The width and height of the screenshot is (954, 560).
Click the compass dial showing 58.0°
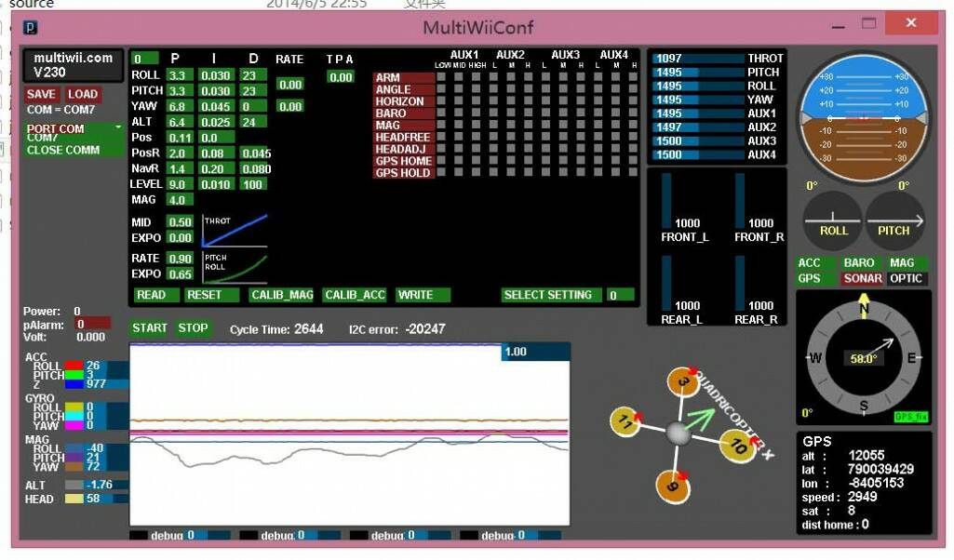[864, 358]
